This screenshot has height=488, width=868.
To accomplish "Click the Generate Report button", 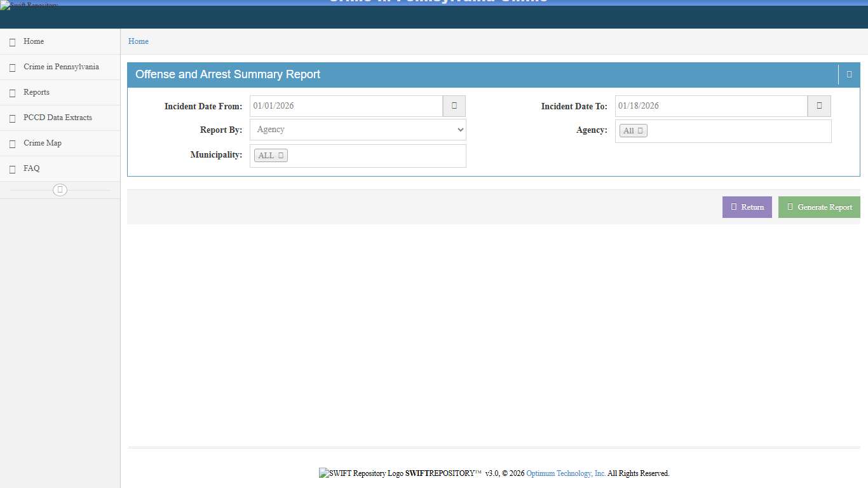I will point(819,207).
